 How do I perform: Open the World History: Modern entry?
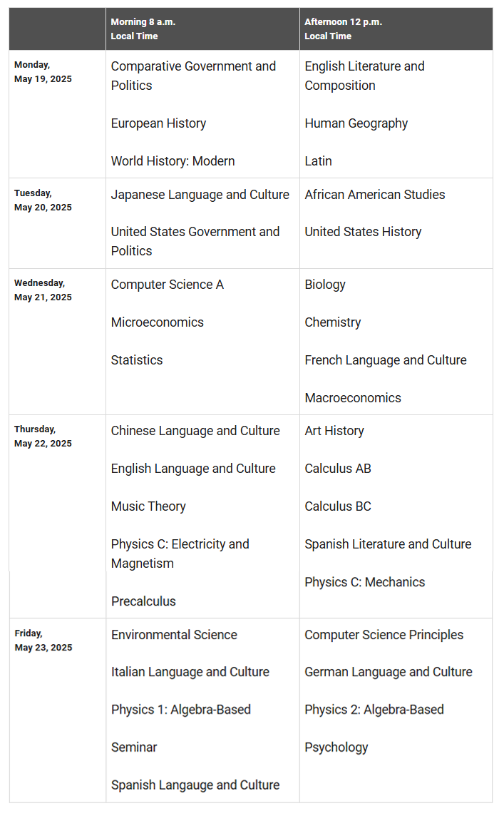click(x=173, y=161)
